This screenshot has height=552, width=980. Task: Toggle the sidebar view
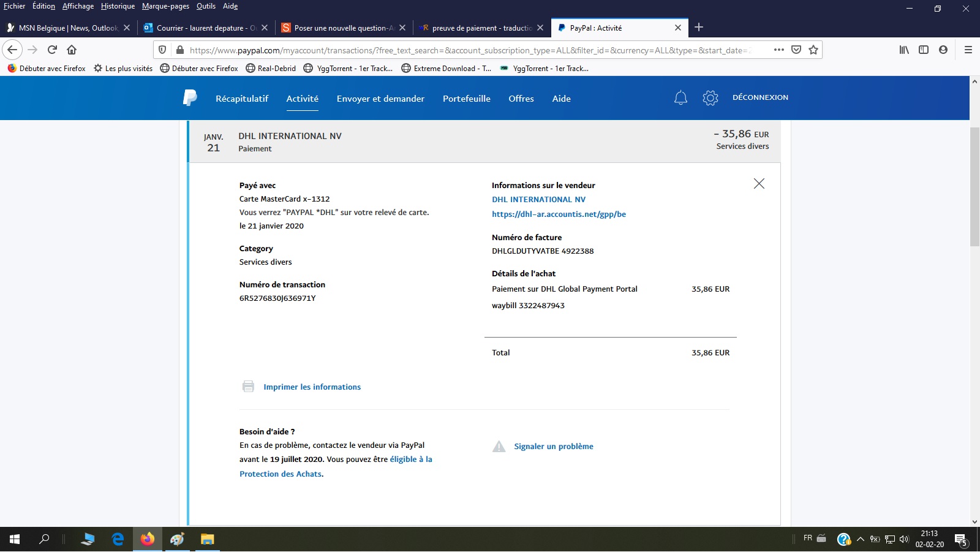pos(924,50)
